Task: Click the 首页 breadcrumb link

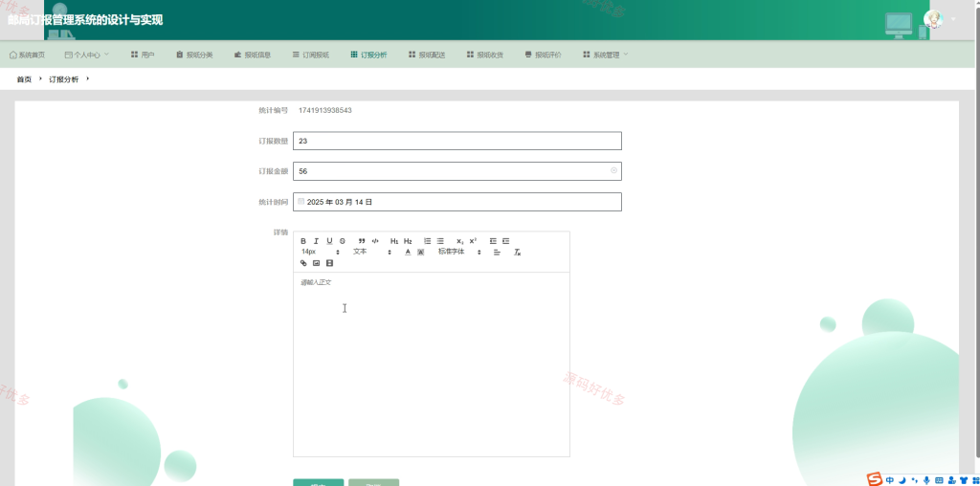Action: click(24, 79)
